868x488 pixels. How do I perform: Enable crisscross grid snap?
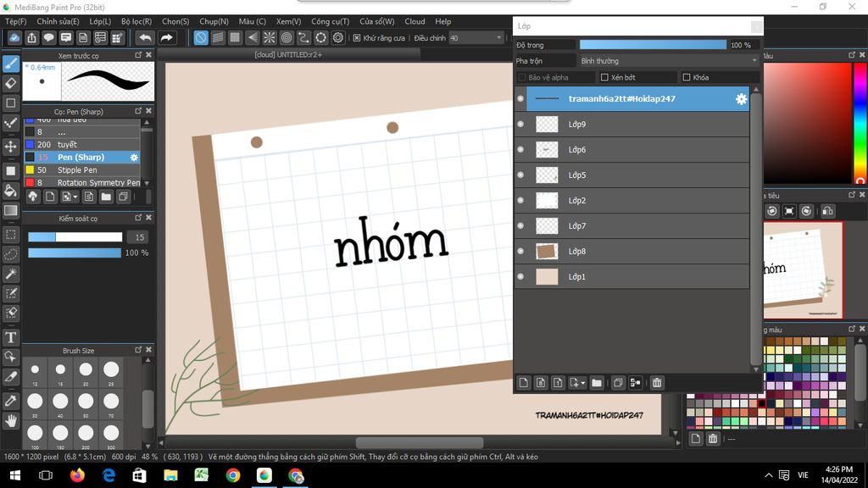(236, 37)
